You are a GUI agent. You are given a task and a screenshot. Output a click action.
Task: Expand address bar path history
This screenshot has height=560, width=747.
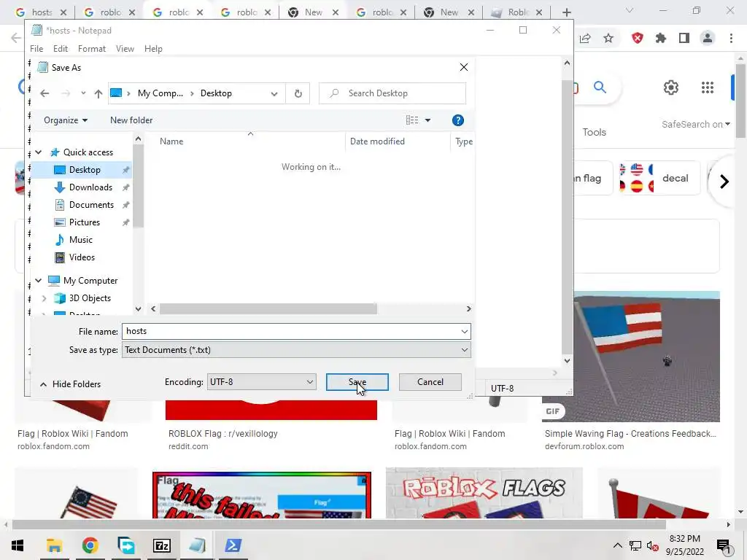274,93
